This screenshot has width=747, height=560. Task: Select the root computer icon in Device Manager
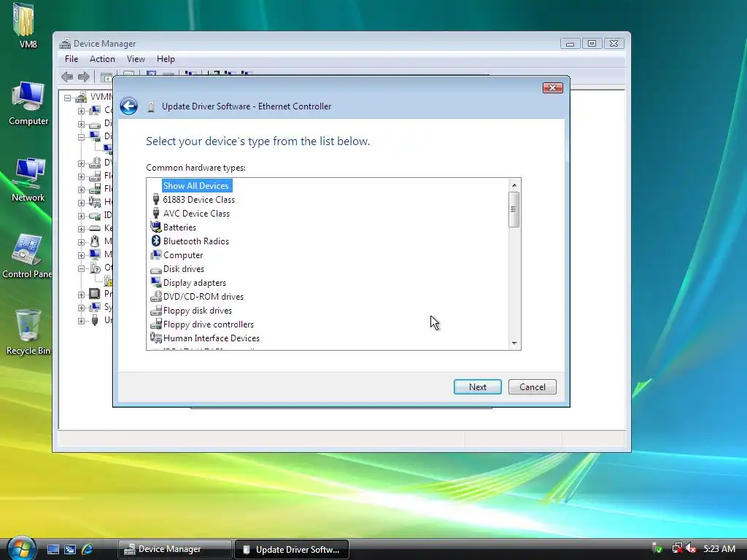tap(81, 98)
